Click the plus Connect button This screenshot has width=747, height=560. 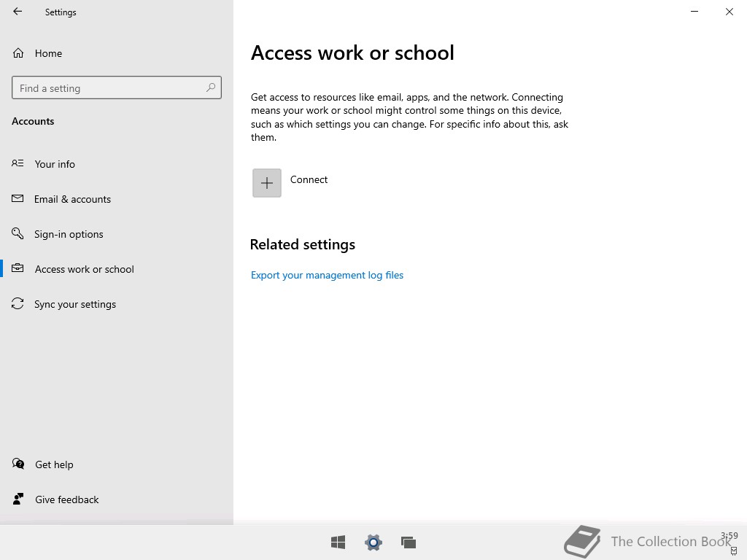pos(267,183)
